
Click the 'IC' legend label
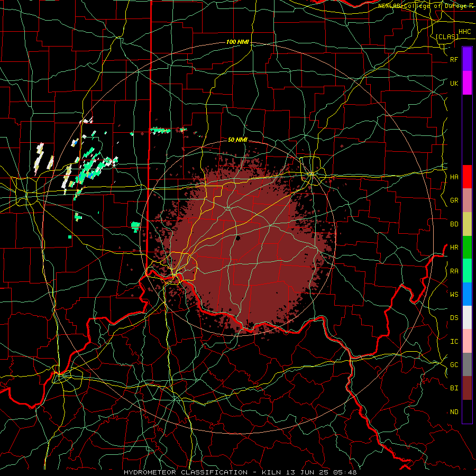tap(454, 342)
